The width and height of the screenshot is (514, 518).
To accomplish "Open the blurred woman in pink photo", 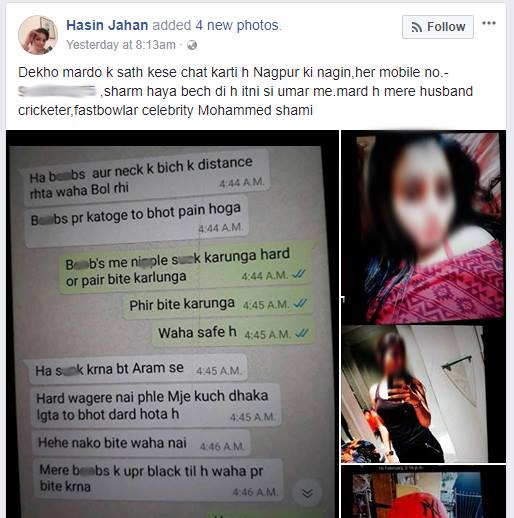I will (423, 227).
